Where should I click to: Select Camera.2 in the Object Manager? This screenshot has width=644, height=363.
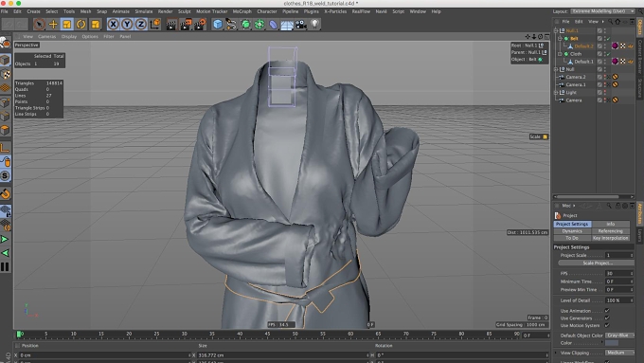[576, 77]
